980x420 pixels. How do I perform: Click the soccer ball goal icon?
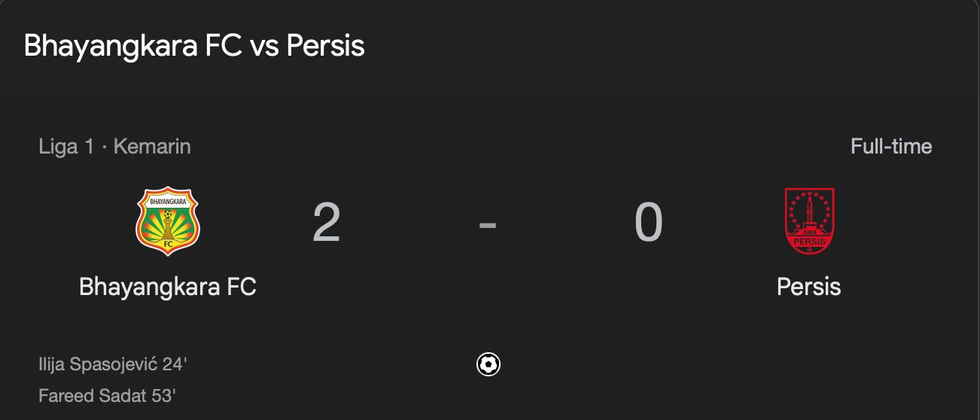click(x=488, y=364)
